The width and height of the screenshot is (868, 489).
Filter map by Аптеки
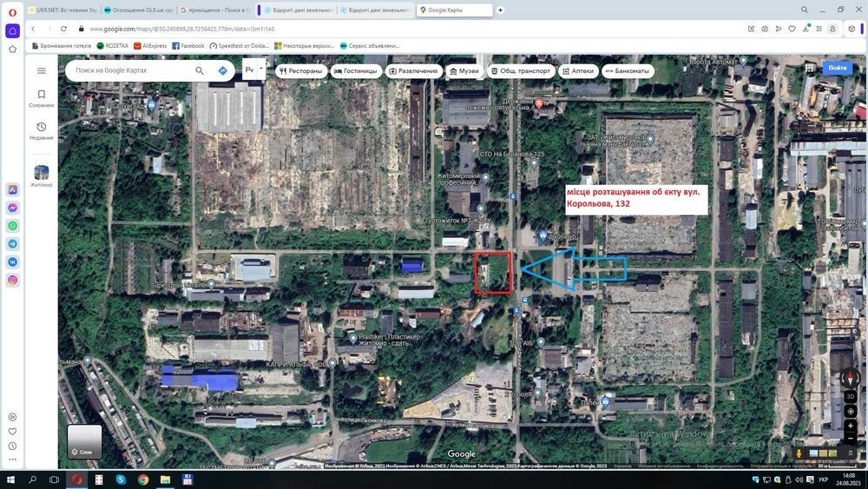coord(578,71)
